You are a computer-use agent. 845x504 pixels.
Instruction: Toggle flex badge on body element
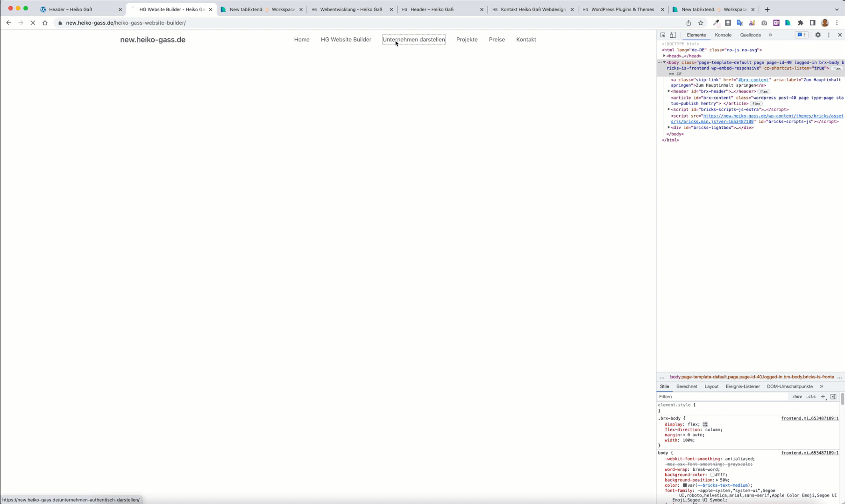point(837,69)
